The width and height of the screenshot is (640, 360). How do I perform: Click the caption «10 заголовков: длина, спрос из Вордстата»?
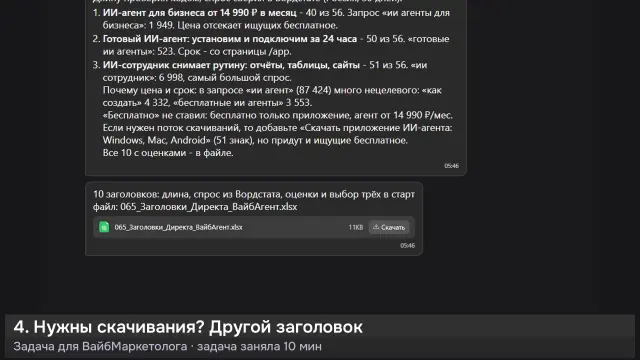coord(187,194)
